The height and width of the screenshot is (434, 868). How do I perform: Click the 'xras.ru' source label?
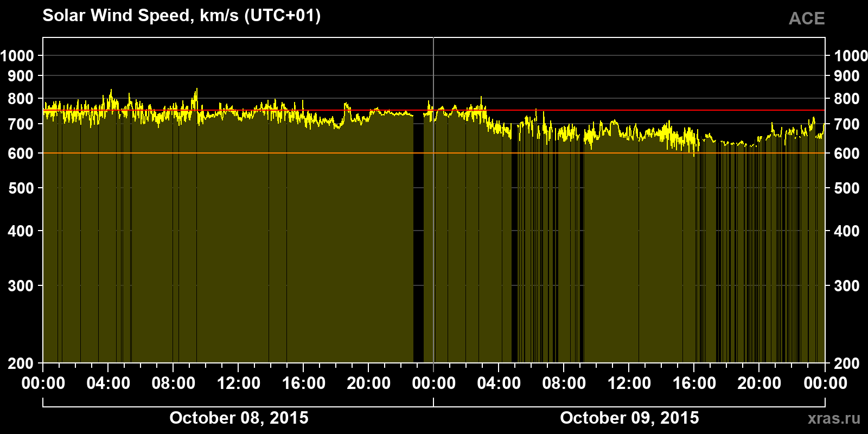[x=834, y=418]
